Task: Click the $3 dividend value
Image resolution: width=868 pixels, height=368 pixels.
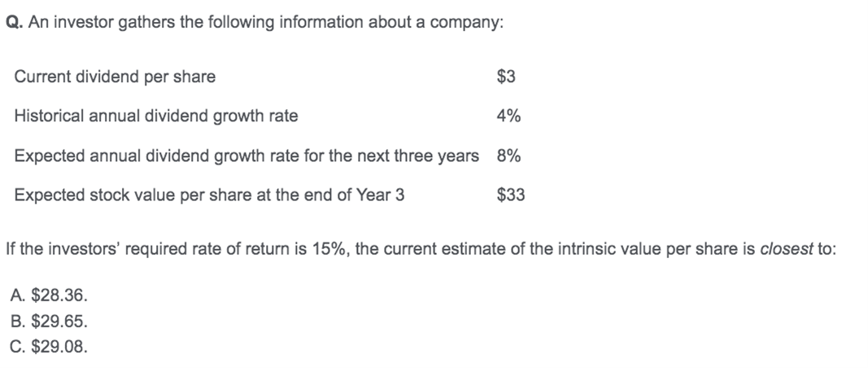Action: click(506, 77)
